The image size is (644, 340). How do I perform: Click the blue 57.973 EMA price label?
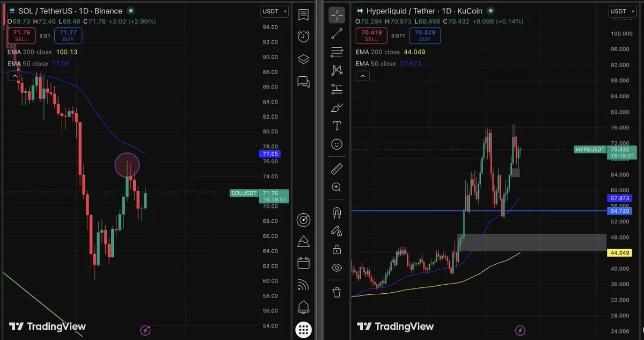620,198
